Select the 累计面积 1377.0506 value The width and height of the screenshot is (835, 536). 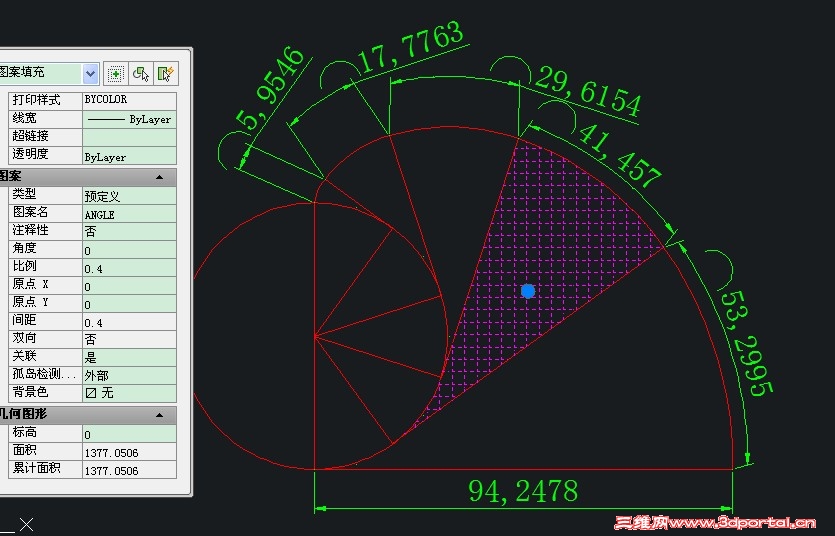pyautogui.click(x=129, y=470)
